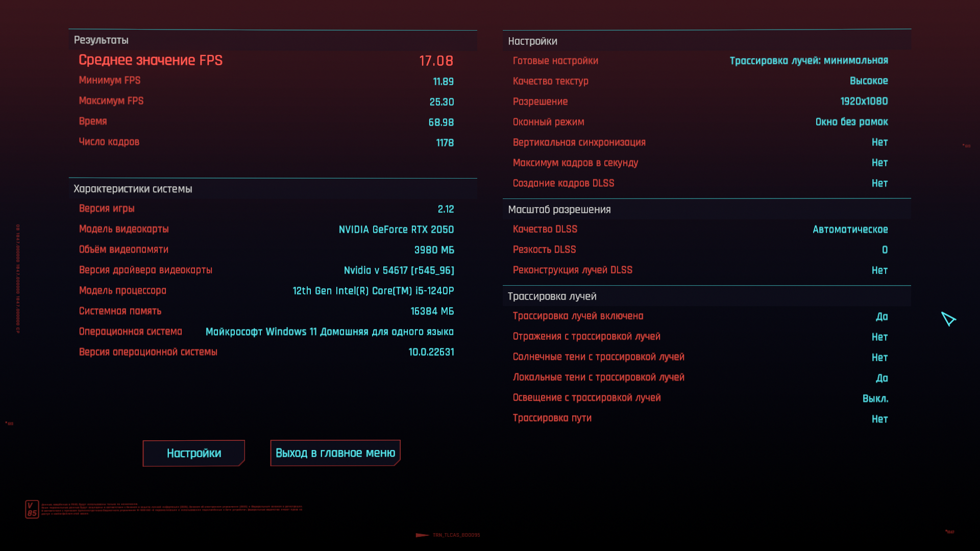Select the Масштаб разрешения header

[x=559, y=210]
